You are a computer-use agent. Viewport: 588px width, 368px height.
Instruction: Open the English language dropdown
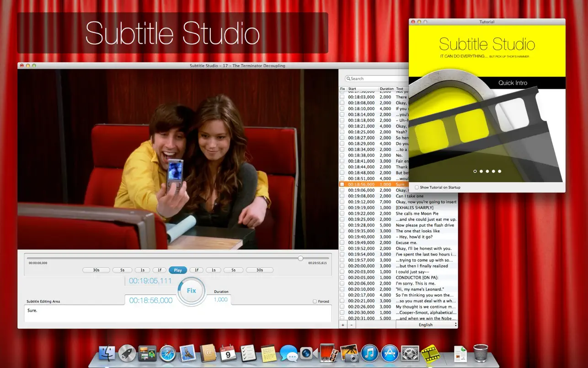click(427, 325)
